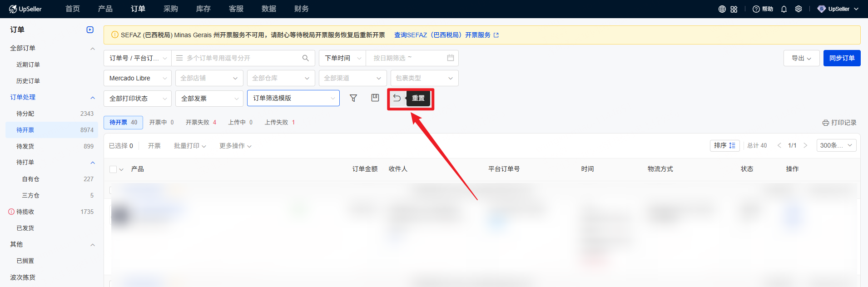The width and height of the screenshot is (868, 287).
Task: Open the Mercado Libre platform dropdown
Action: tap(137, 78)
